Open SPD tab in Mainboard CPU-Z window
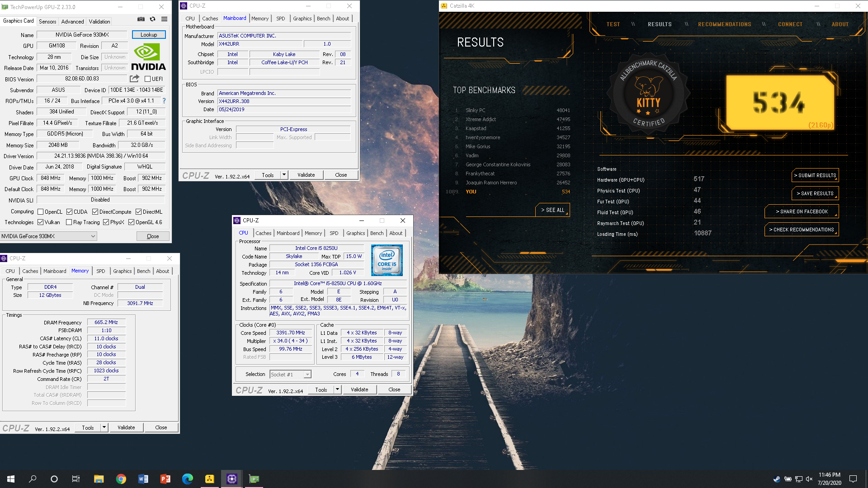 281,19
